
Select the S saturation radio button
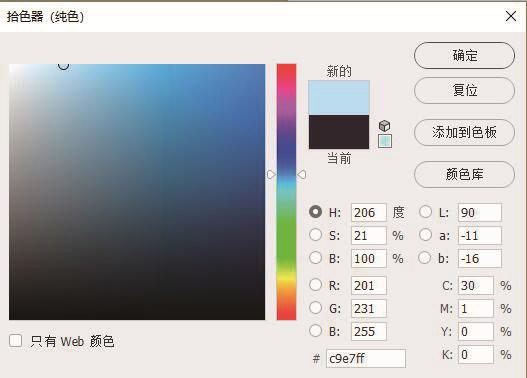[315, 235]
